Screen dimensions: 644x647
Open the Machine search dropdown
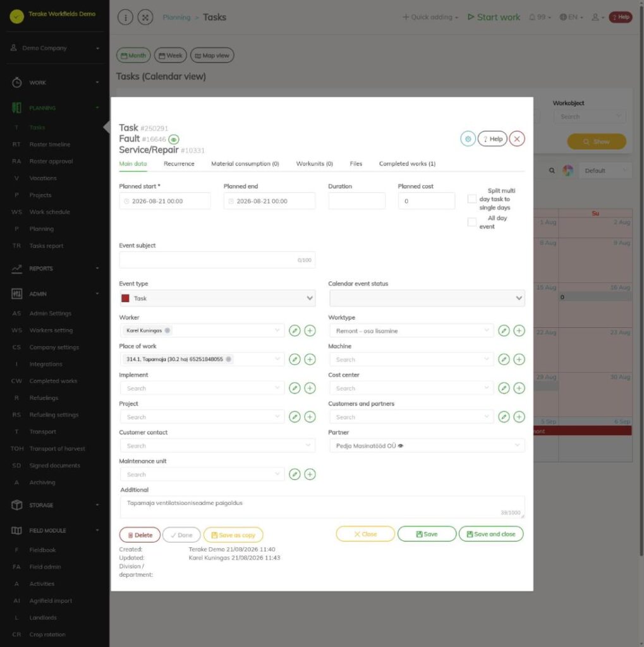(x=411, y=360)
